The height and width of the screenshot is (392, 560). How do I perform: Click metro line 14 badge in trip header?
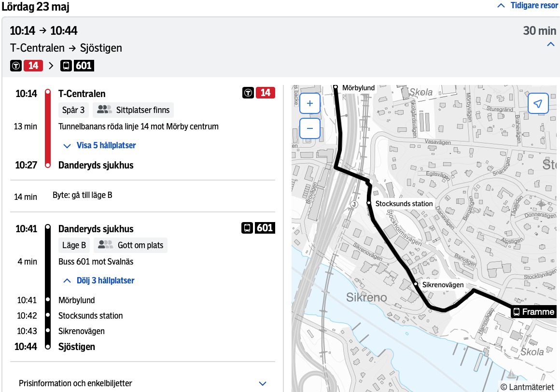27,65
